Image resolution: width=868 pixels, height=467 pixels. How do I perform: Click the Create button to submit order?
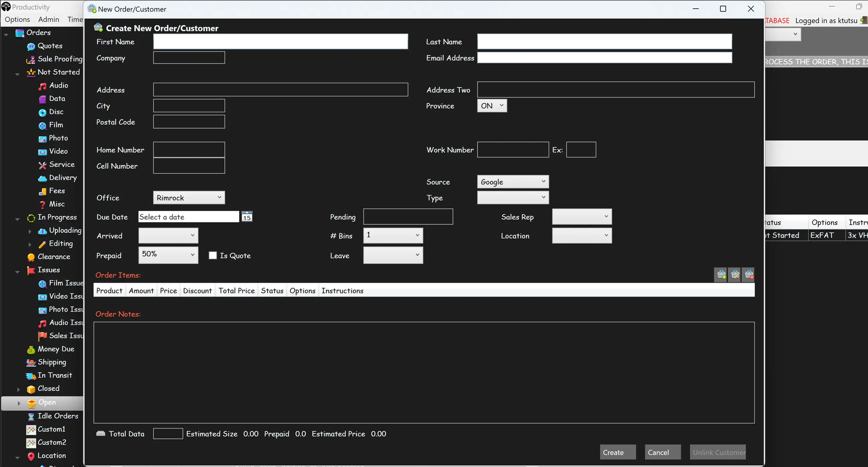(613, 452)
